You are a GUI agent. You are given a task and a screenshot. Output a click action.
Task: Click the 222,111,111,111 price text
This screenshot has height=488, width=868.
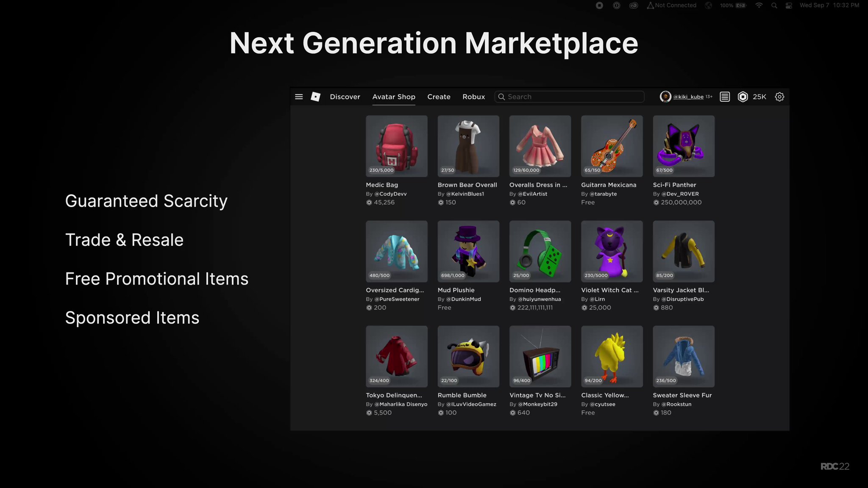click(535, 307)
